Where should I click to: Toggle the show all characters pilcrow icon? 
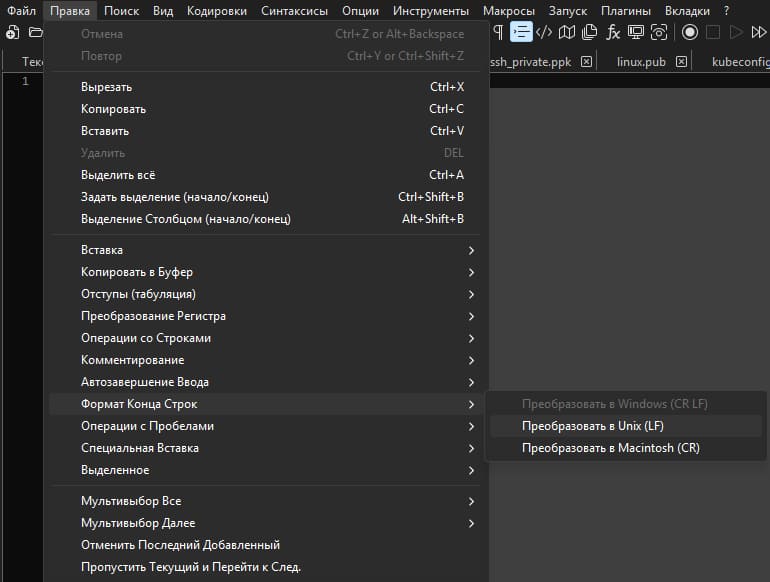pyautogui.click(x=498, y=32)
